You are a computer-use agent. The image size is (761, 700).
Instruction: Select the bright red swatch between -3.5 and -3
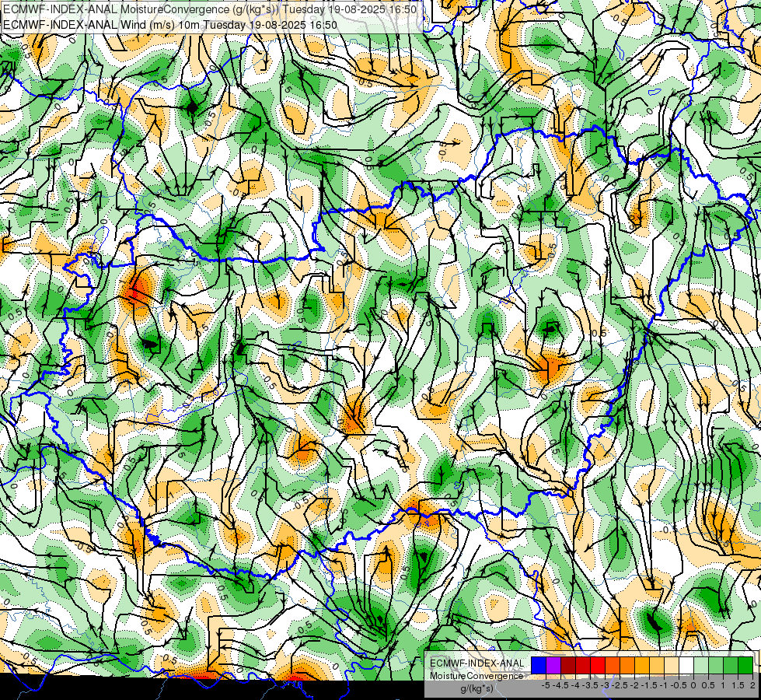tap(598, 666)
